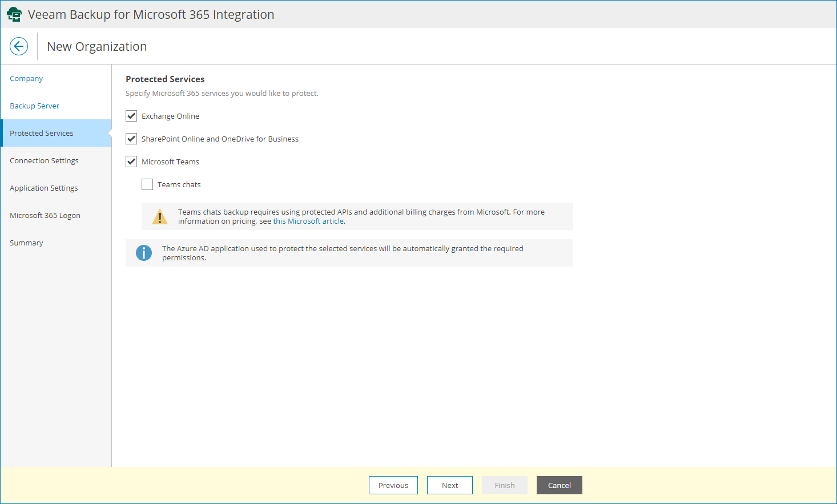Uncheck the Exchange Online checkbox

pos(131,115)
